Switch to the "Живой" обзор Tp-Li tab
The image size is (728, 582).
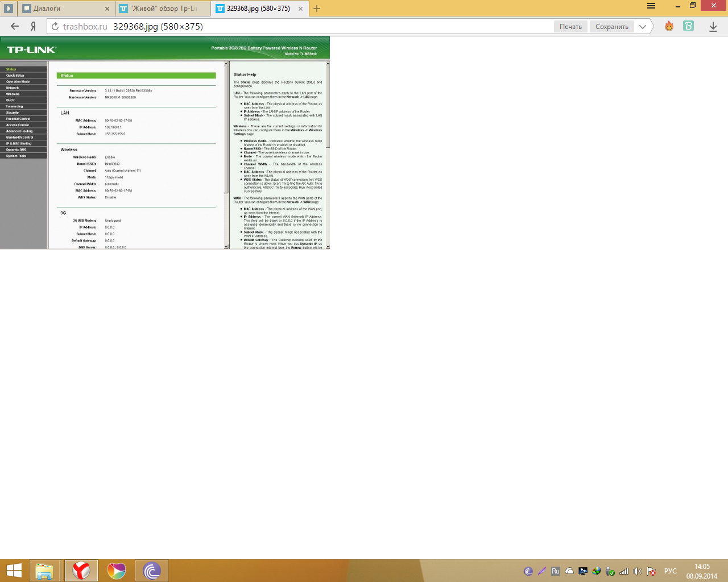(163, 9)
